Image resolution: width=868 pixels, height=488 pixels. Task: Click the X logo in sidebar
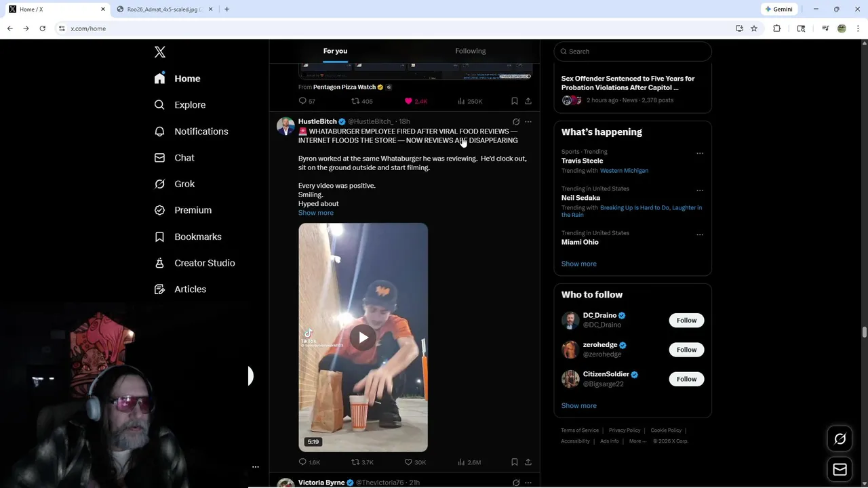[x=160, y=52]
